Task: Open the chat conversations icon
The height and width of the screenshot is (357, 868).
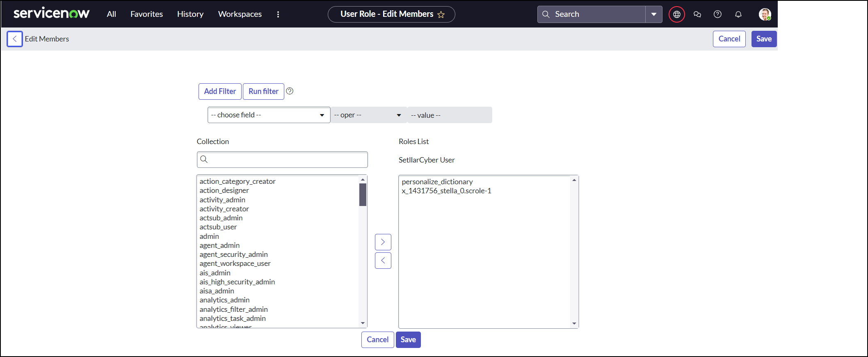Action: click(x=697, y=14)
